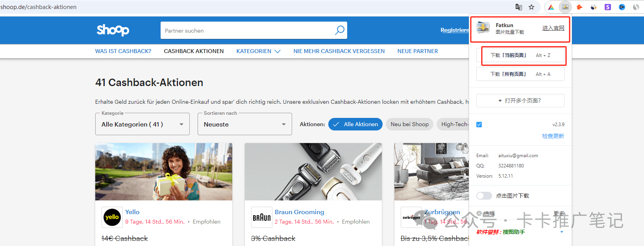Click the blue circular play extension icon
Viewport: 644px width, 246px height.
622,7
